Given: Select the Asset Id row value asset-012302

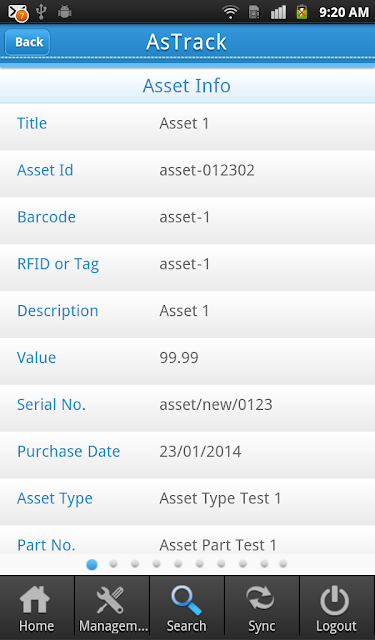Looking at the screenshot, I should [207, 170].
